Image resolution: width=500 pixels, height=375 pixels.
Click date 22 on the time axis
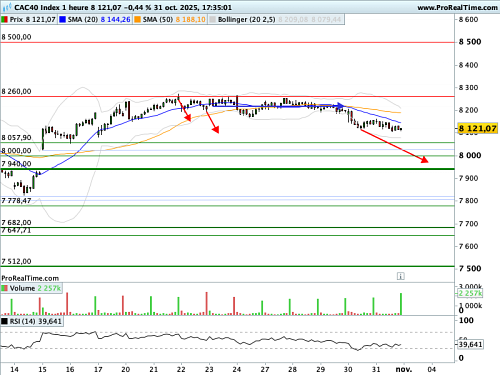[x=181, y=369]
